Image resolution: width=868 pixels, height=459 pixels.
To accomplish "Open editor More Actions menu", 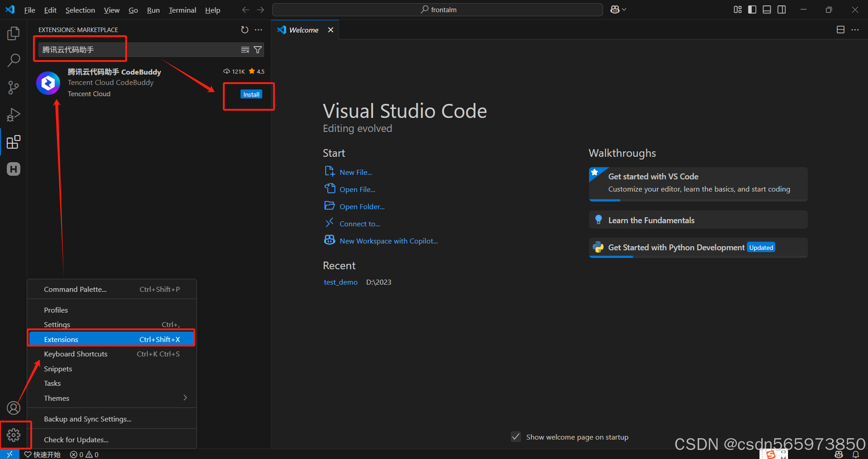I will click(x=855, y=30).
